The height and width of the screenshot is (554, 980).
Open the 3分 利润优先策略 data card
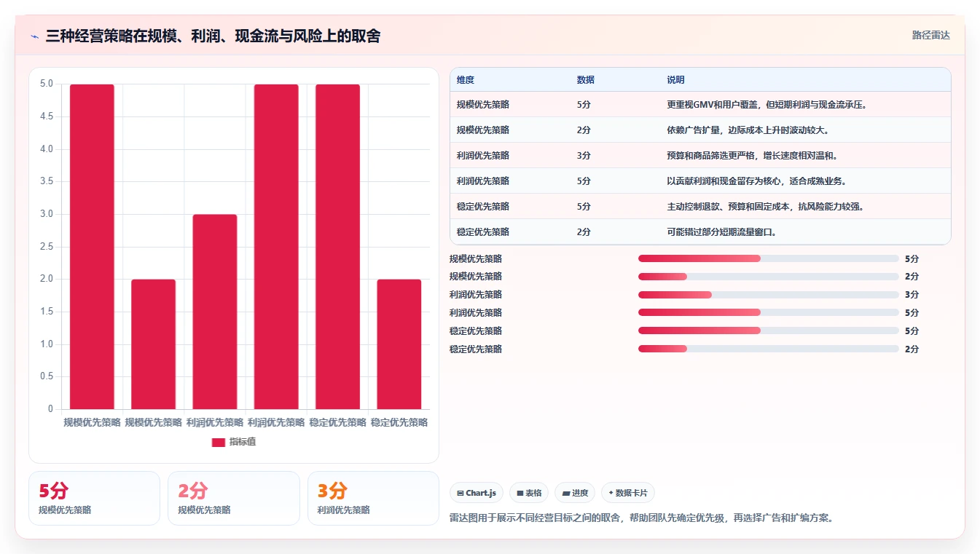coord(373,498)
